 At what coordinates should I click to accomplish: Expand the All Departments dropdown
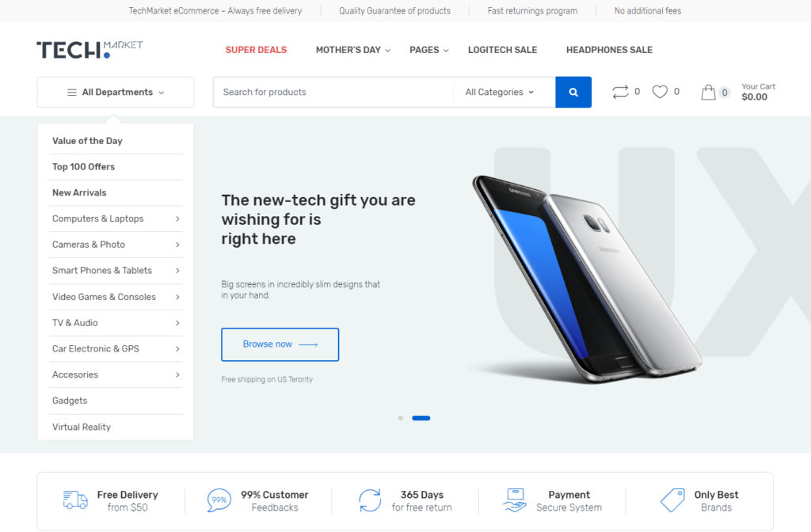[x=116, y=92]
